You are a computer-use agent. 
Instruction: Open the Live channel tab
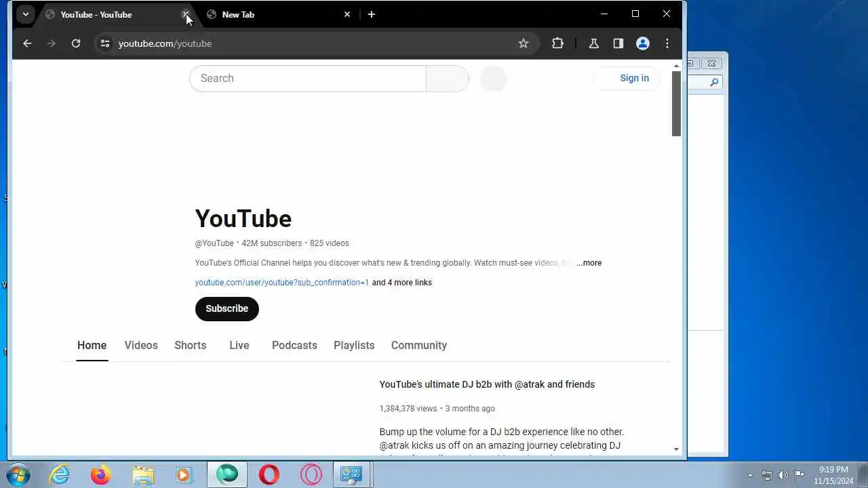pos(239,346)
